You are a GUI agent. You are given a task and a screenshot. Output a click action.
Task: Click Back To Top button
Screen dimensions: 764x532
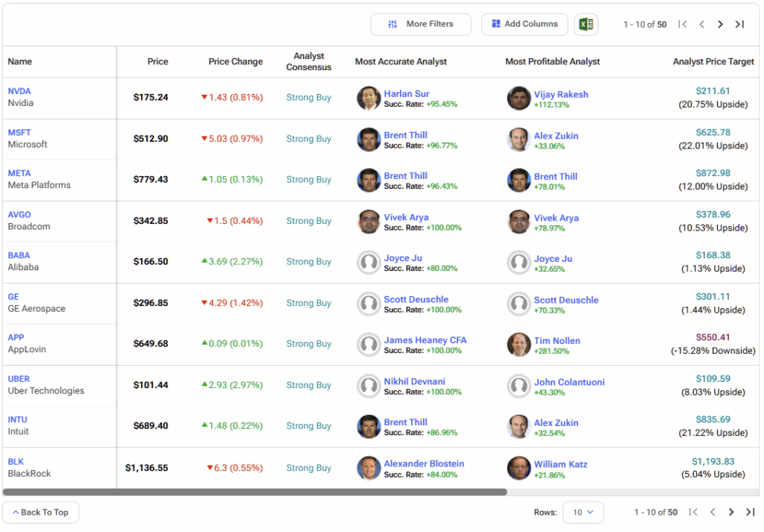40,513
